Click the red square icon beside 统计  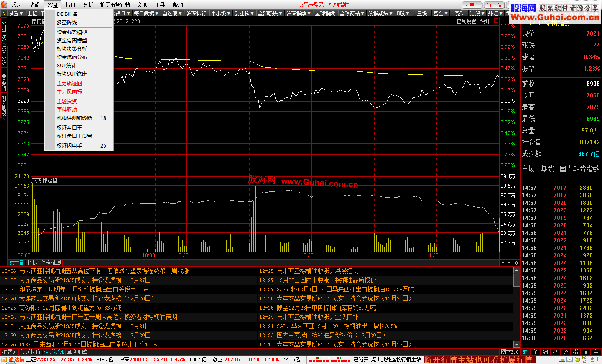tap(496, 20)
